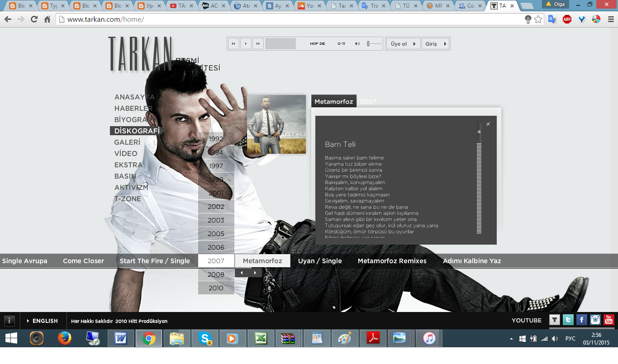Open Start The Fire / Single
The height and width of the screenshot is (364, 618).
point(155,261)
